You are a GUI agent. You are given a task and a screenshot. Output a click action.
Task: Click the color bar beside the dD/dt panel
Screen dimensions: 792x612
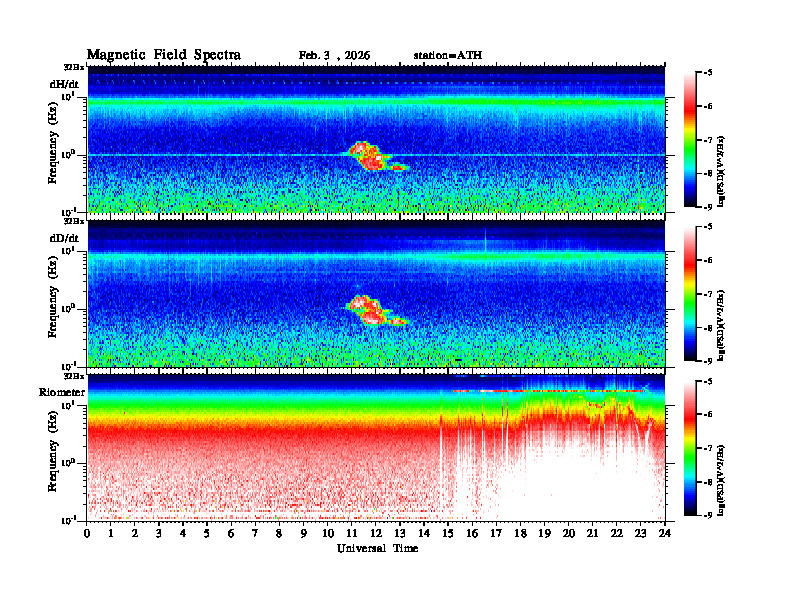click(x=690, y=294)
